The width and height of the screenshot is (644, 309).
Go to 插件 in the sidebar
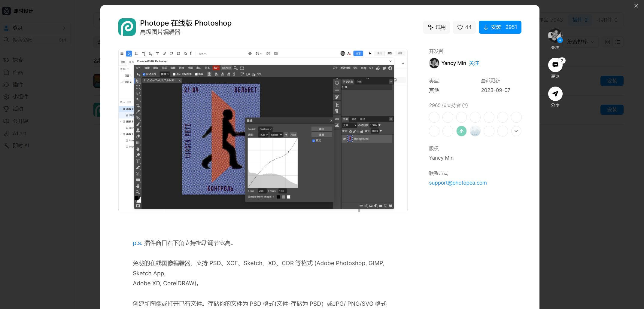[18, 84]
